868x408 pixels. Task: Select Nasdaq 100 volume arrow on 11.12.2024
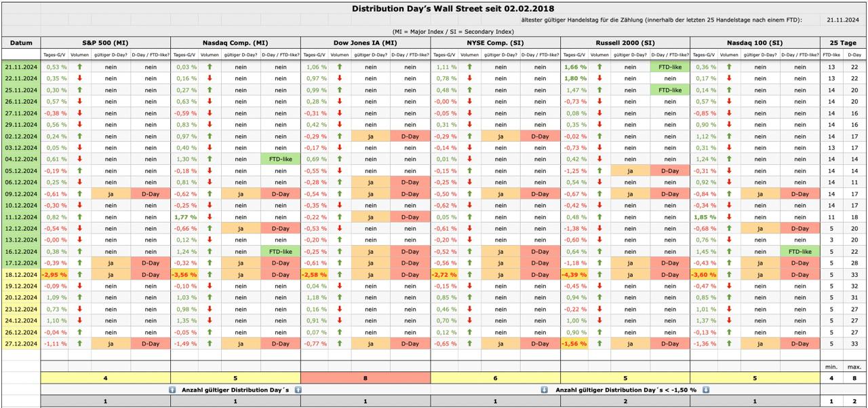(x=730, y=217)
